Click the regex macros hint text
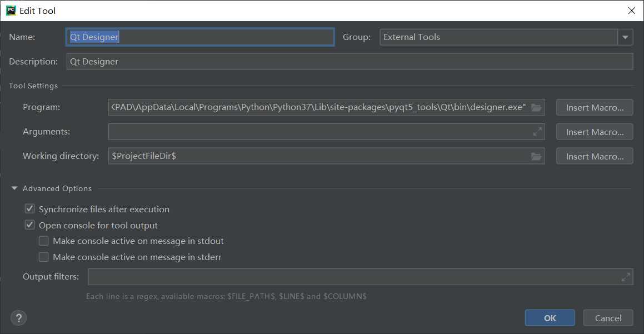644x334 pixels. pyautogui.click(x=226, y=296)
